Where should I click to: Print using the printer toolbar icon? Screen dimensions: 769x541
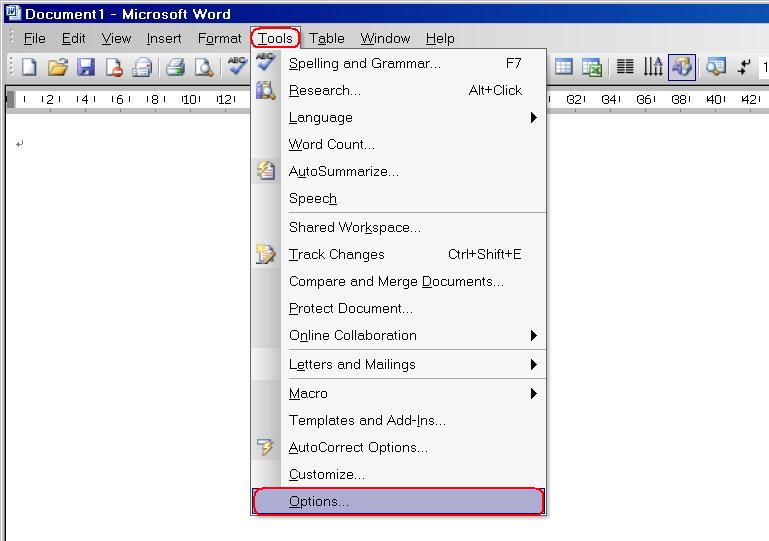(x=176, y=67)
